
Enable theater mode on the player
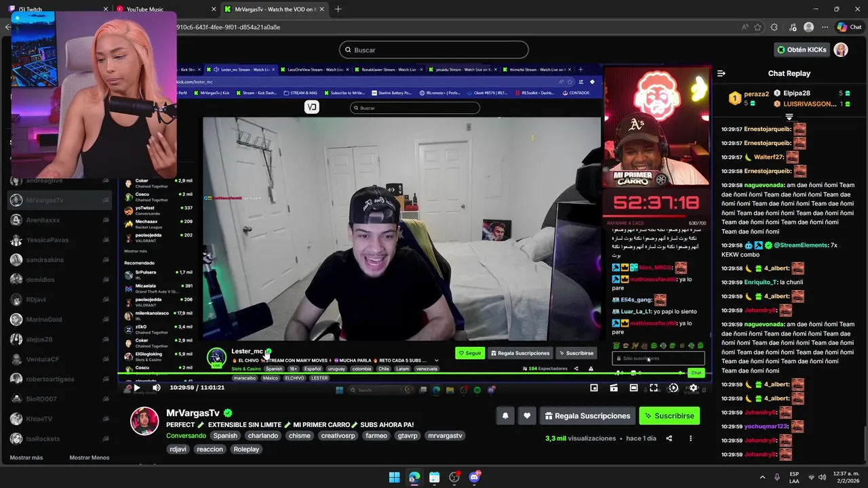(x=633, y=388)
